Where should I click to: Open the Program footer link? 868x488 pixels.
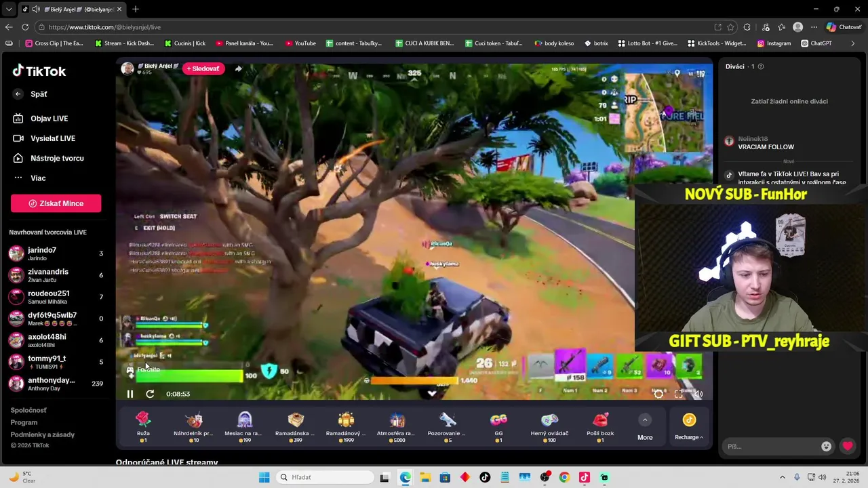pos(24,422)
